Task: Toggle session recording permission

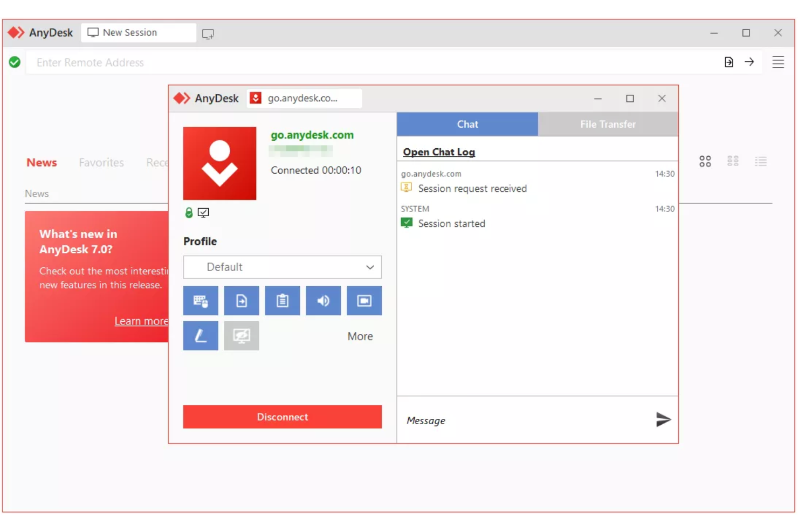Action: (364, 301)
